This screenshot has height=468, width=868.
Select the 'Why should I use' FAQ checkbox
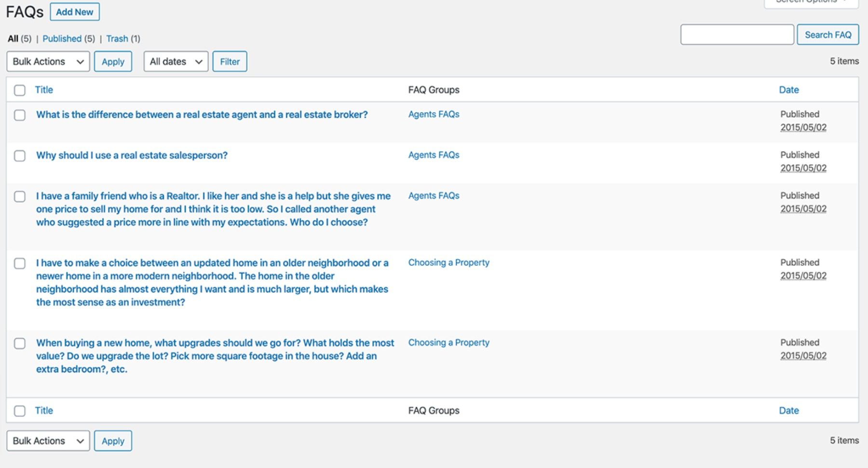click(20, 156)
